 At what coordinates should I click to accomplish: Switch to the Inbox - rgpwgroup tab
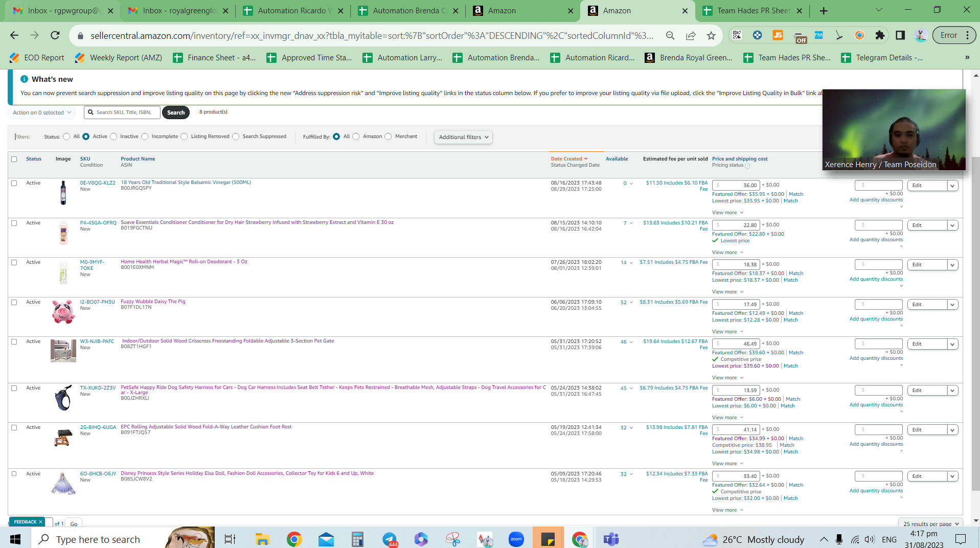pos(62,11)
